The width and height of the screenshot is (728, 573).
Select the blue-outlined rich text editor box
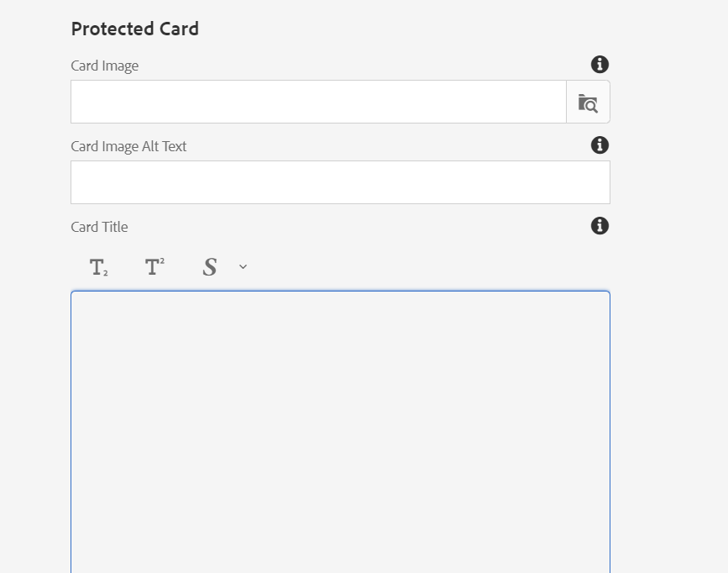point(340,432)
